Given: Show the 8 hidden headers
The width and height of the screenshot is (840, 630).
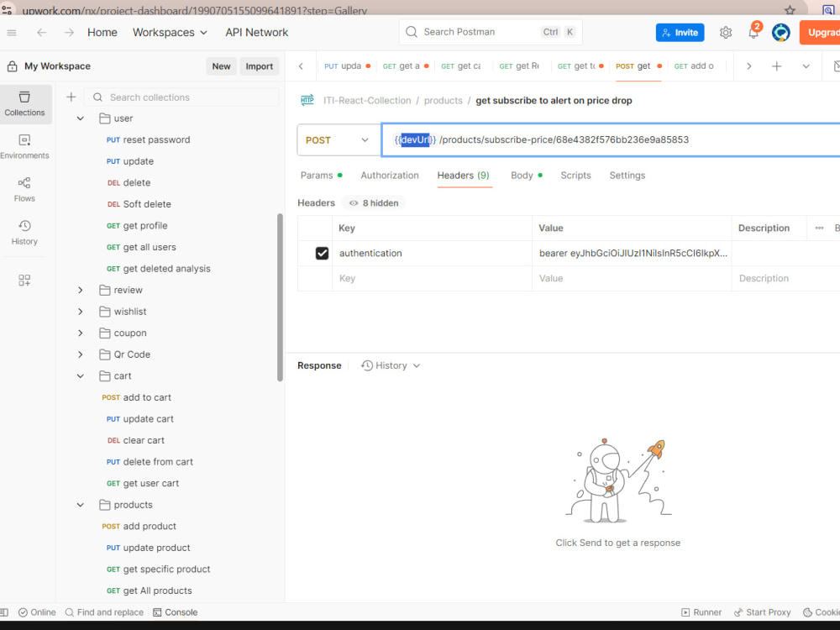Looking at the screenshot, I should 374,203.
